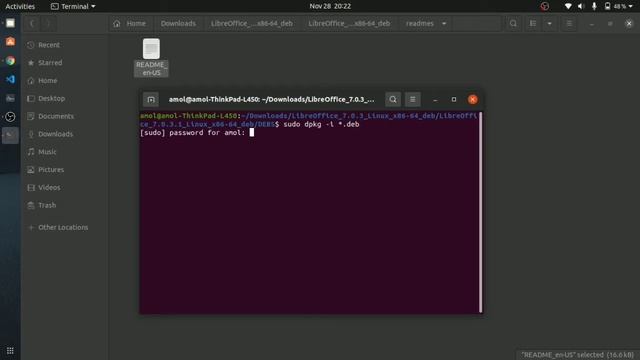Screen dimensions: 640x360
Task: Search files with magnifier in file manager
Action: (513, 23)
